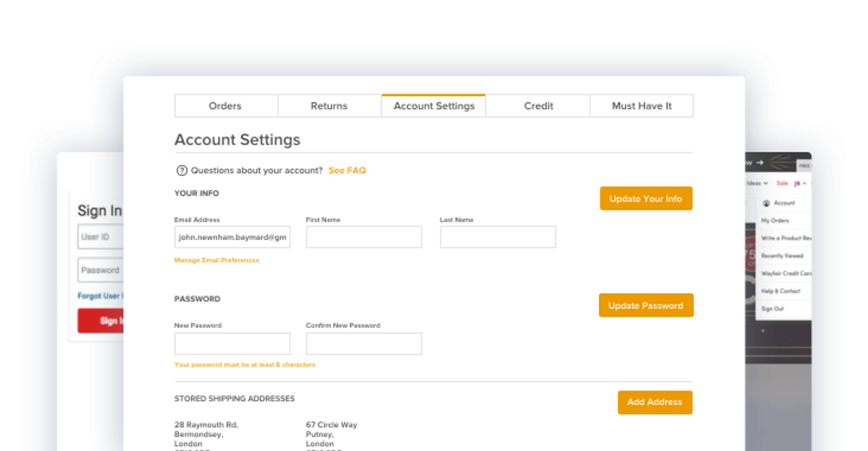Click Forgot User link in Sign In window
Screen dimensions: 868x451
pyautogui.click(x=100, y=296)
